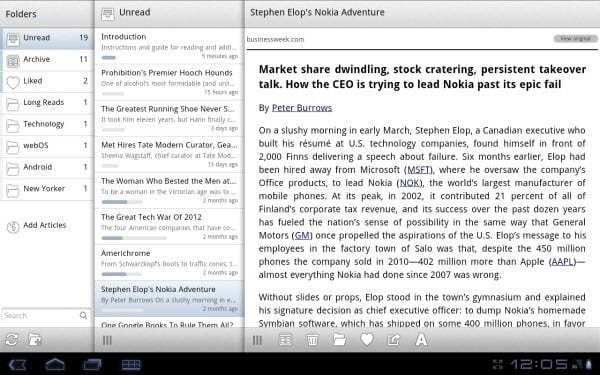Viewport: 600px width, 375px height.
Task: Select Stephen Elop's Nokia Adventure list item
Action: coord(169,298)
